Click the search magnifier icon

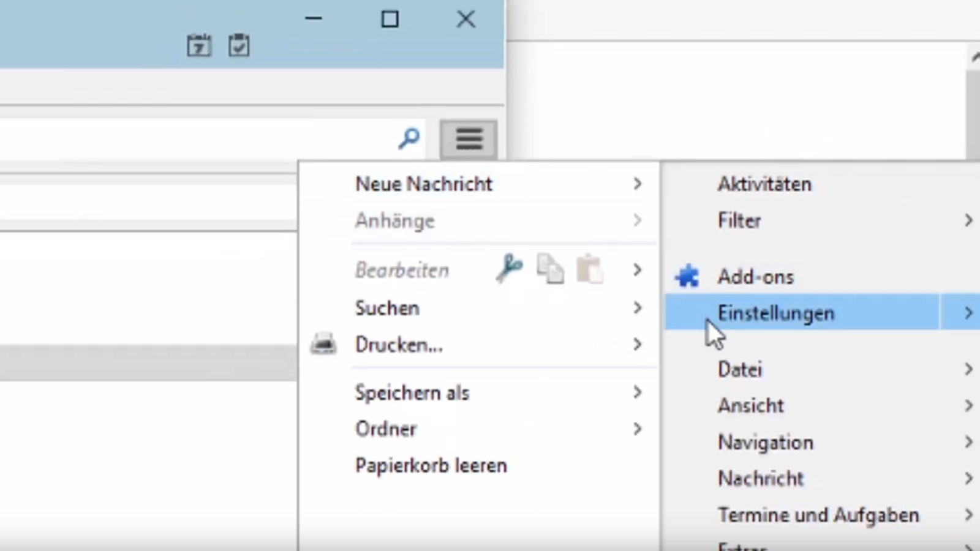(x=408, y=140)
